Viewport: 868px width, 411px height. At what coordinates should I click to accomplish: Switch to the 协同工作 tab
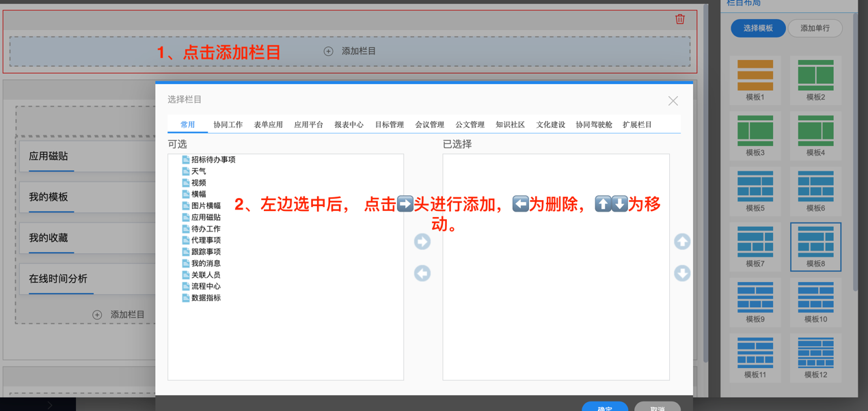coord(228,125)
